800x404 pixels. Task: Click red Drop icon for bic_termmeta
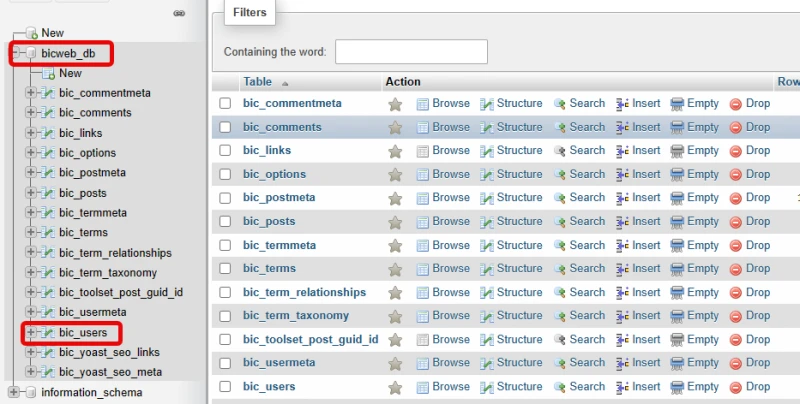pyautogui.click(x=736, y=246)
